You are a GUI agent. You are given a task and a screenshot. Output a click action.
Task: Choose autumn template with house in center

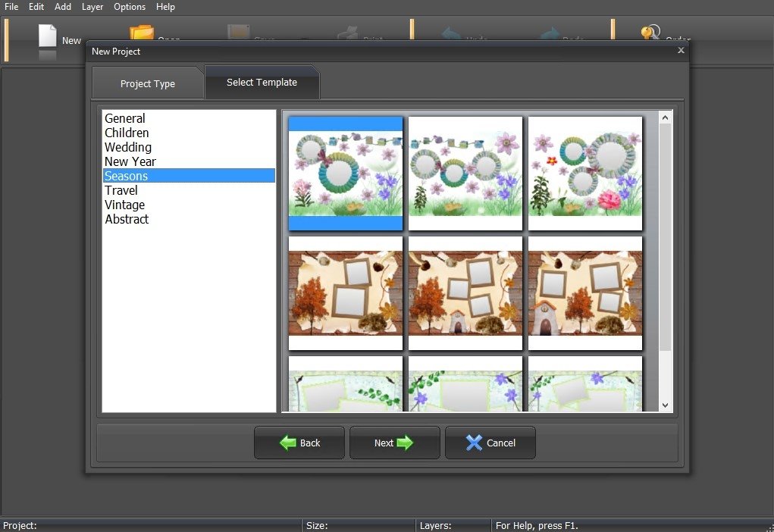point(465,293)
